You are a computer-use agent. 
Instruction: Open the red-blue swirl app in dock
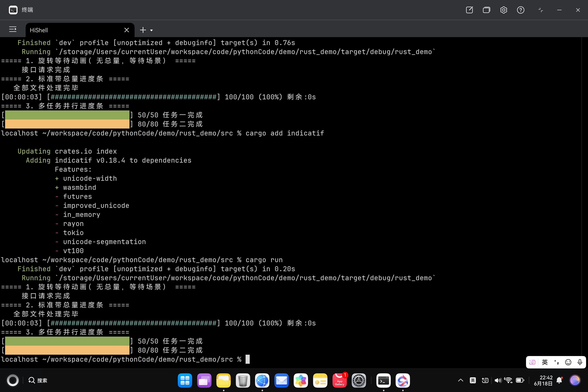[x=403, y=381]
